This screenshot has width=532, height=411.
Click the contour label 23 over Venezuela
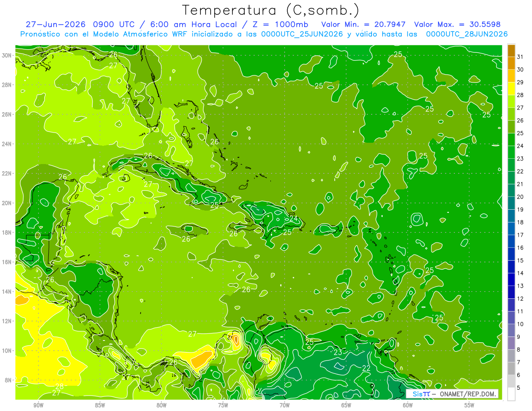[338, 352]
